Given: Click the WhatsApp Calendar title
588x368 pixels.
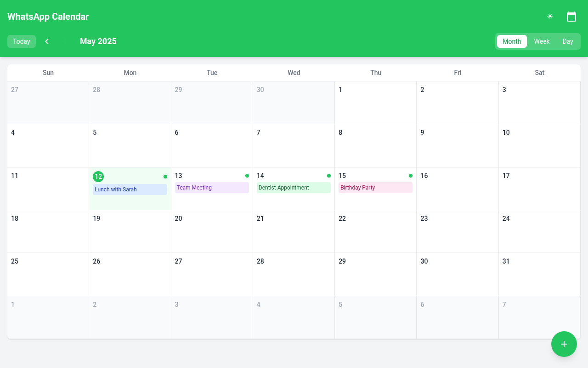Looking at the screenshot, I should tap(48, 16).
